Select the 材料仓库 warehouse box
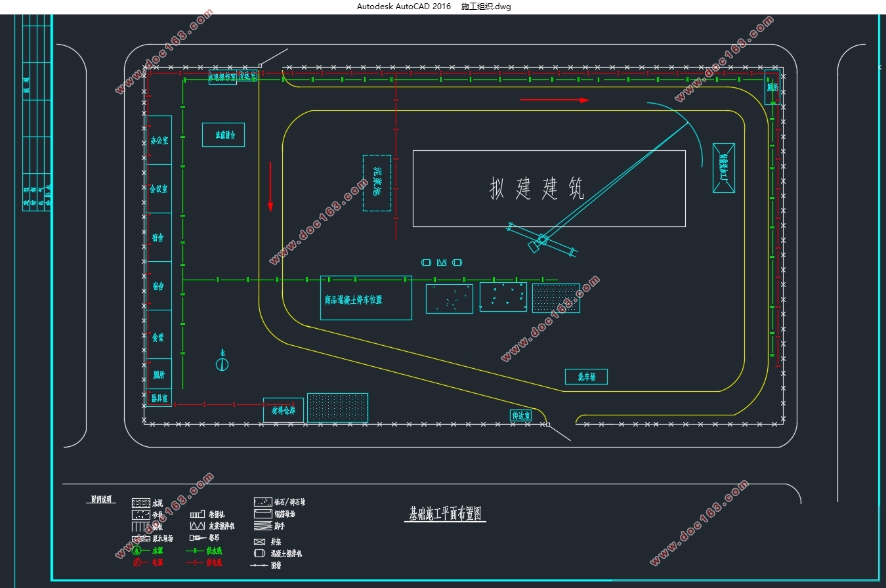The width and height of the screenshot is (886, 588). [x=284, y=410]
